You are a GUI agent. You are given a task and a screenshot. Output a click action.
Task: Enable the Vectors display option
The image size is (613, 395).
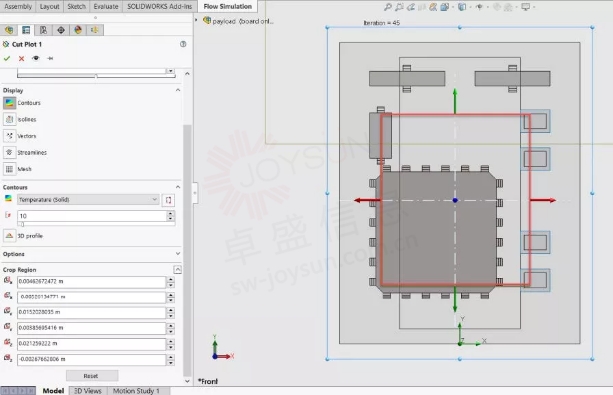(x=9, y=136)
